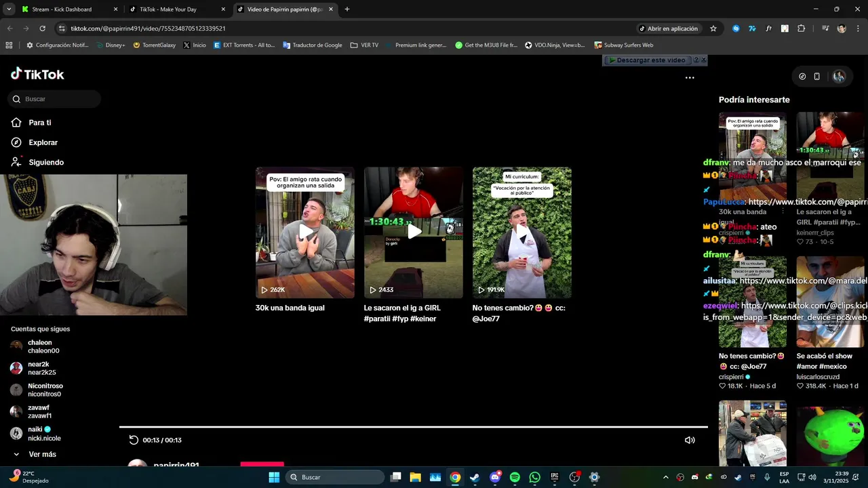
Task: Open WhatsApp from the taskbar
Action: tap(534, 477)
